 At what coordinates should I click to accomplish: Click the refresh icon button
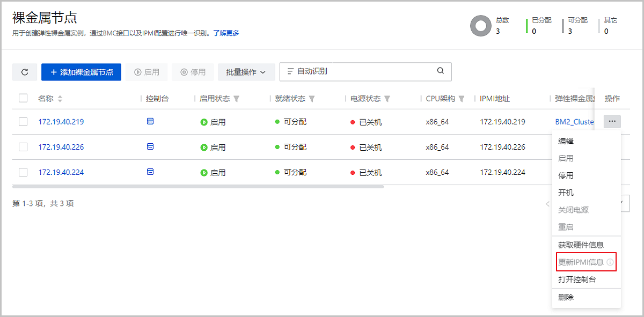(x=25, y=72)
